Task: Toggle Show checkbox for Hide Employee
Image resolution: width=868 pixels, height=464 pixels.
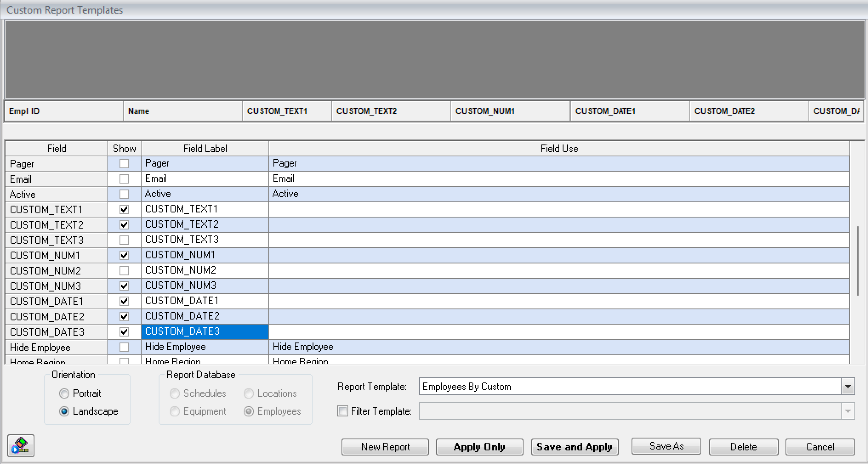Action: click(x=124, y=347)
